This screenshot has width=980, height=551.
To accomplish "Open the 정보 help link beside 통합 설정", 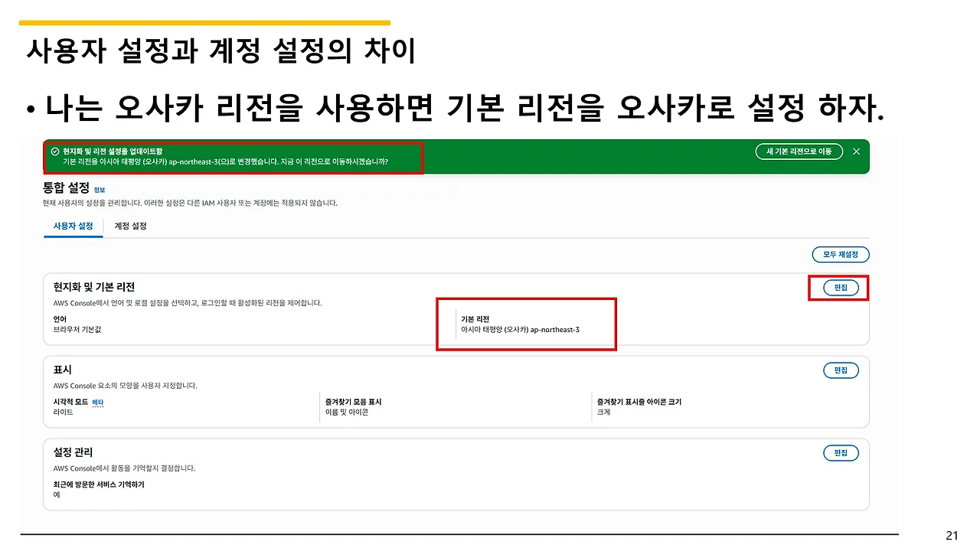I will 100,189.
